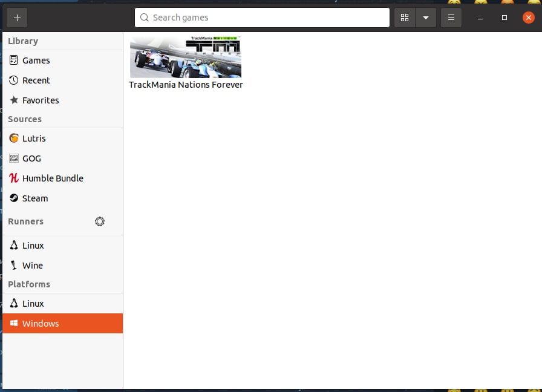The width and height of the screenshot is (542, 392).
Task: Select the GOG source
Action: (x=62, y=158)
